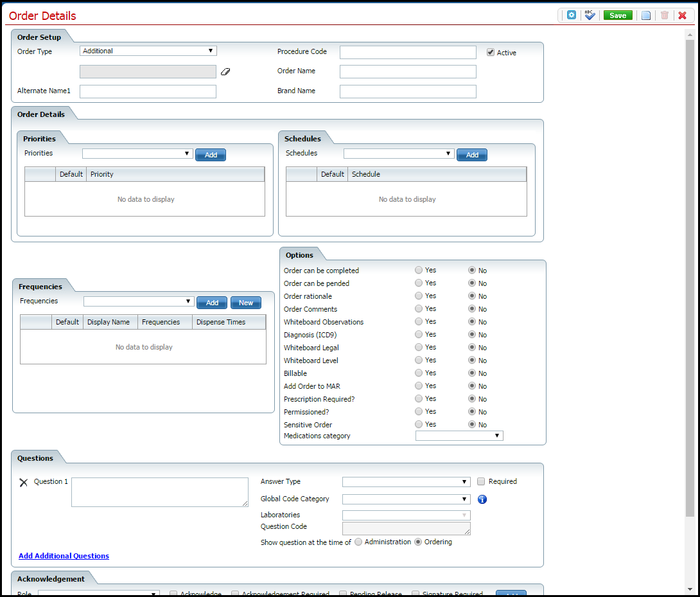The width and height of the screenshot is (700, 597).
Task: Open the Answer Type dropdown
Action: 462,481
